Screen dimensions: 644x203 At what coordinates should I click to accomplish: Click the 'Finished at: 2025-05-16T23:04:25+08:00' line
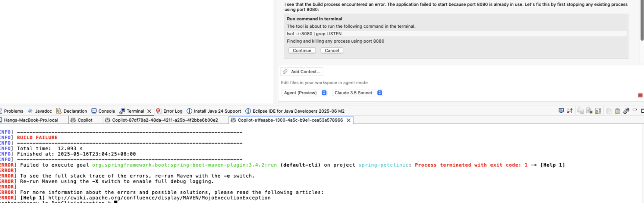[76, 154]
